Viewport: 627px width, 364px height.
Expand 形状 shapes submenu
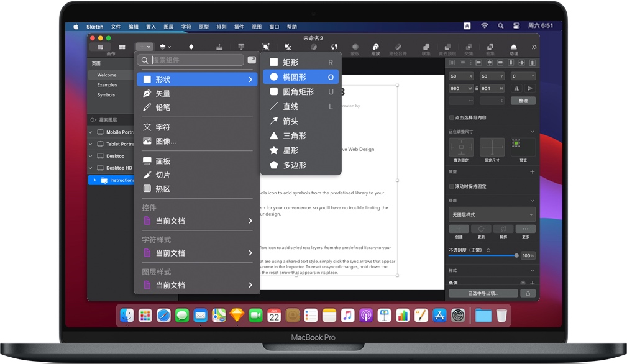(x=198, y=80)
